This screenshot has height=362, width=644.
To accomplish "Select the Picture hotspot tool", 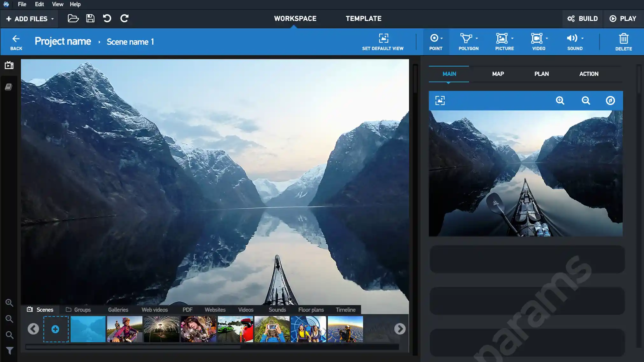I will click(x=504, y=42).
